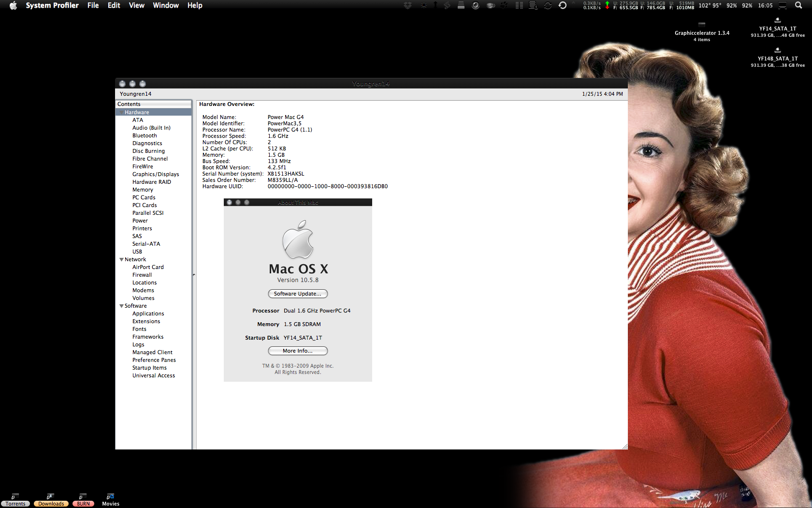Select Bluetooth in the Contents list
The image size is (812, 508).
145,135
